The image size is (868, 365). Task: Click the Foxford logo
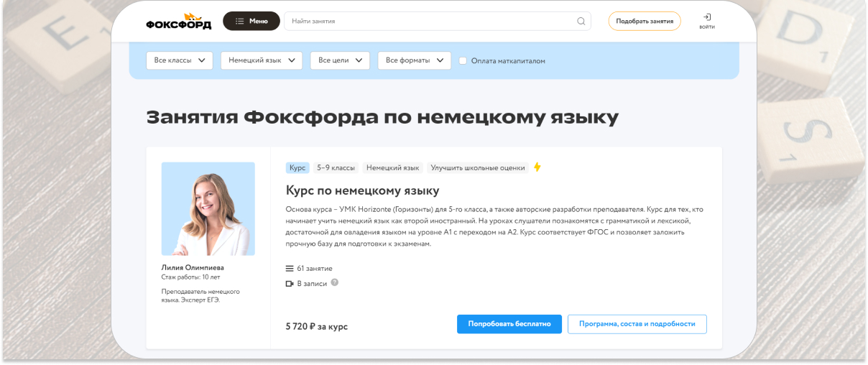click(178, 22)
